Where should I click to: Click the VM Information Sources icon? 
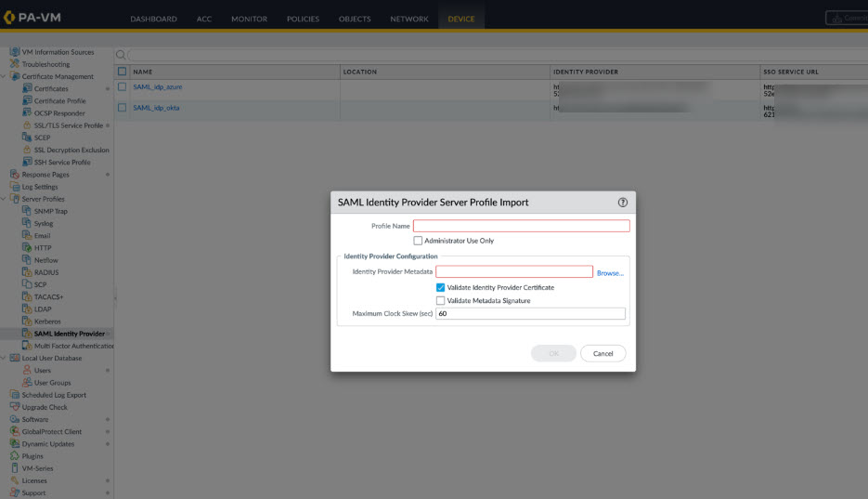(x=15, y=51)
